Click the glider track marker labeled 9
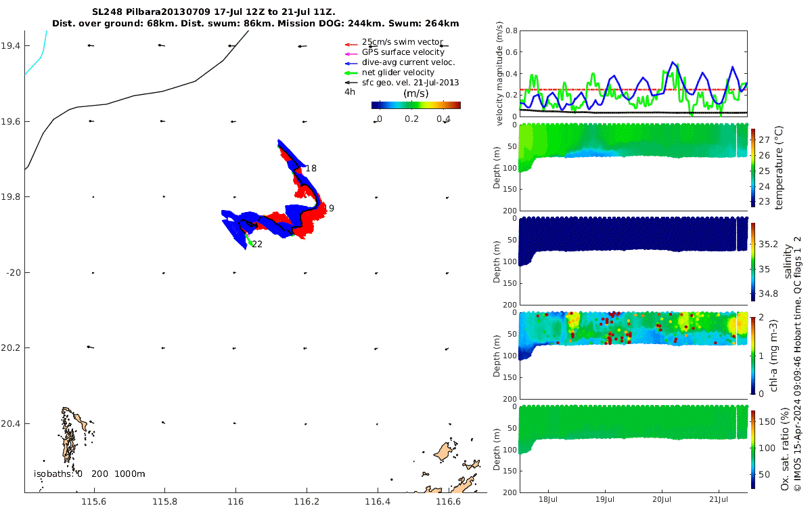Viewport: 812px width, 508px height. click(x=332, y=208)
